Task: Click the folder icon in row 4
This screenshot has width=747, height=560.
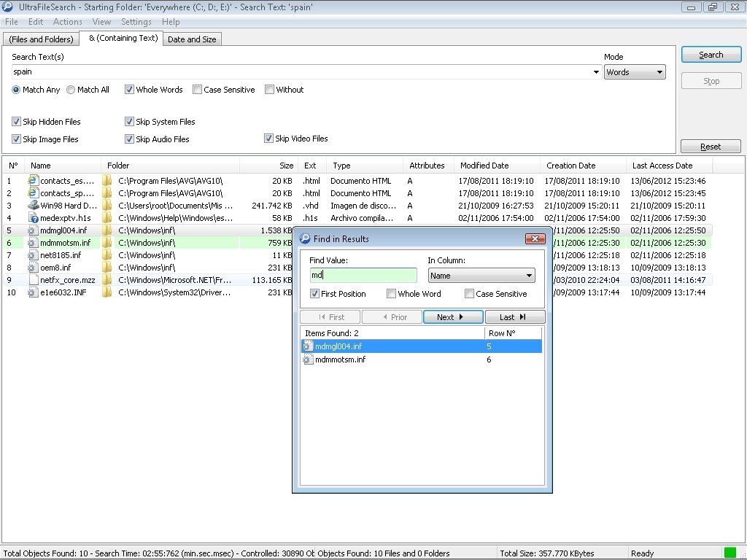Action: point(107,217)
